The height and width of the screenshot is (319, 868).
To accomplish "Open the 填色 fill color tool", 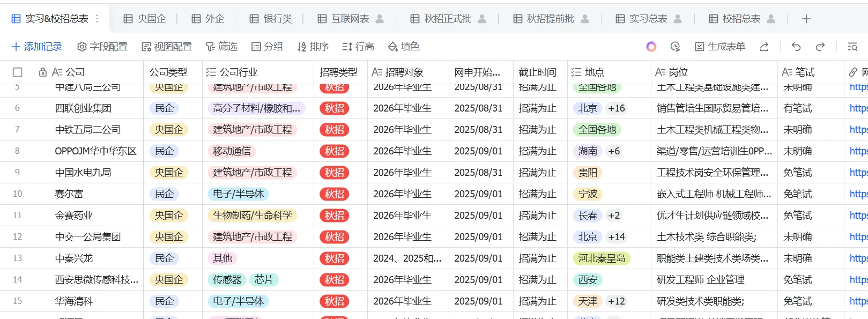I will click(404, 47).
